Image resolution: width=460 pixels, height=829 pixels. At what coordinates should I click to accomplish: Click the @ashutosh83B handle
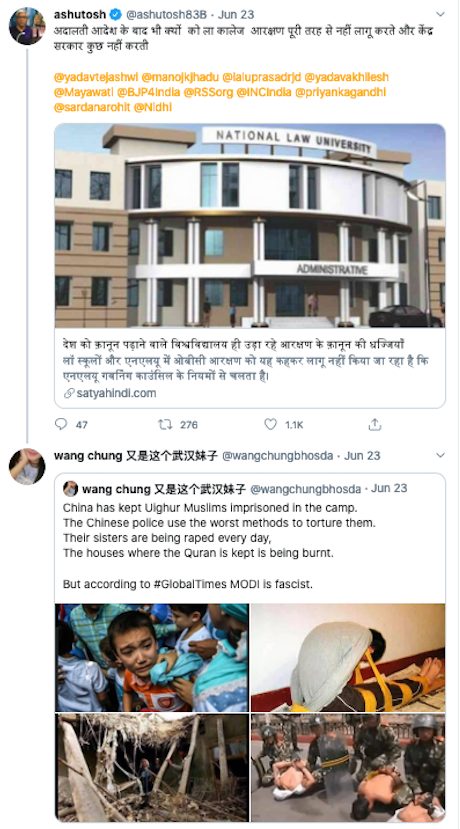click(168, 15)
